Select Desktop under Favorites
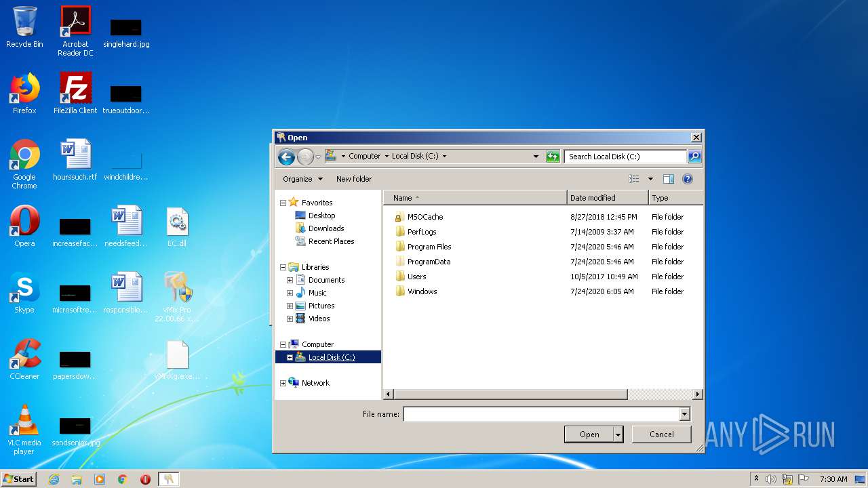Viewport: 868px width, 488px height. point(321,216)
